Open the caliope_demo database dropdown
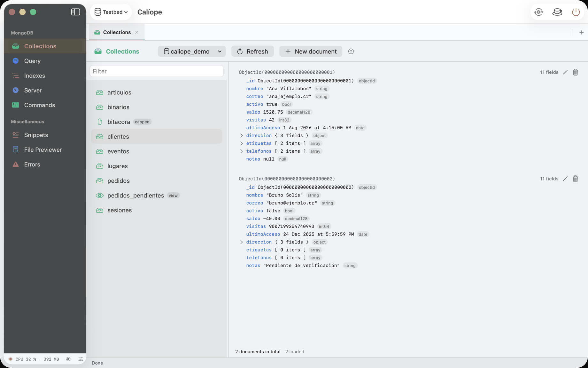Image resolution: width=588 pixels, height=368 pixels. 192,52
